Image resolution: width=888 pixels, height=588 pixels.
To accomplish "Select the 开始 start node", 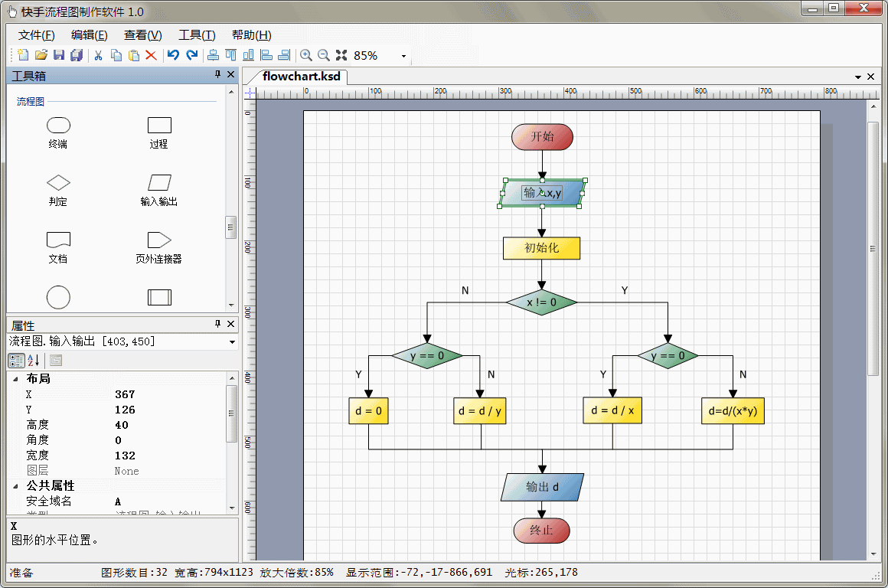I will (542, 136).
